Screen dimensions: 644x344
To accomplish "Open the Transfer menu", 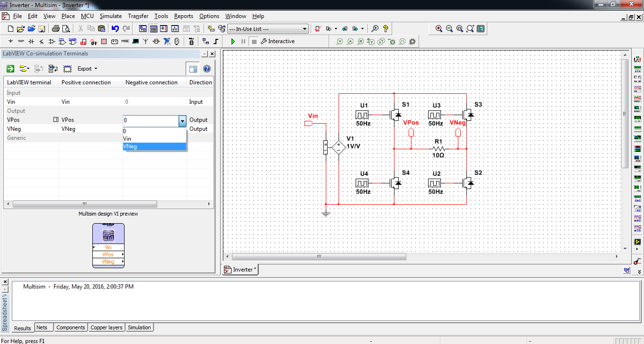I will 138,16.
